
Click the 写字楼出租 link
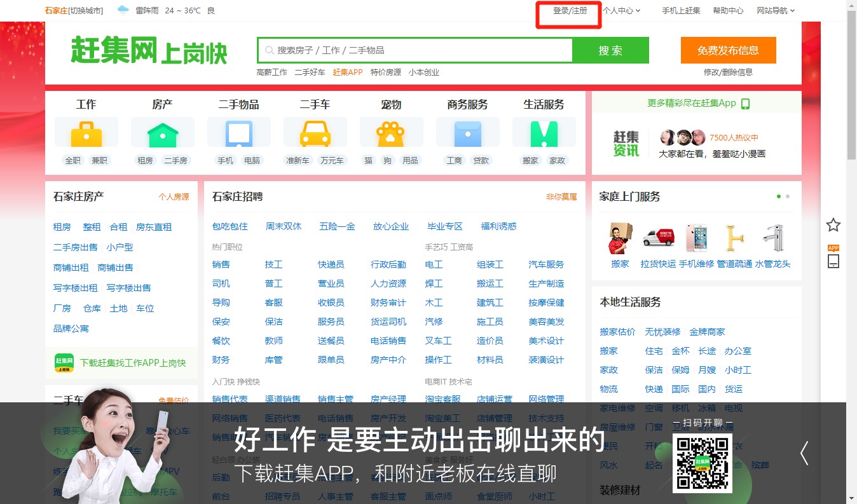click(76, 288)
